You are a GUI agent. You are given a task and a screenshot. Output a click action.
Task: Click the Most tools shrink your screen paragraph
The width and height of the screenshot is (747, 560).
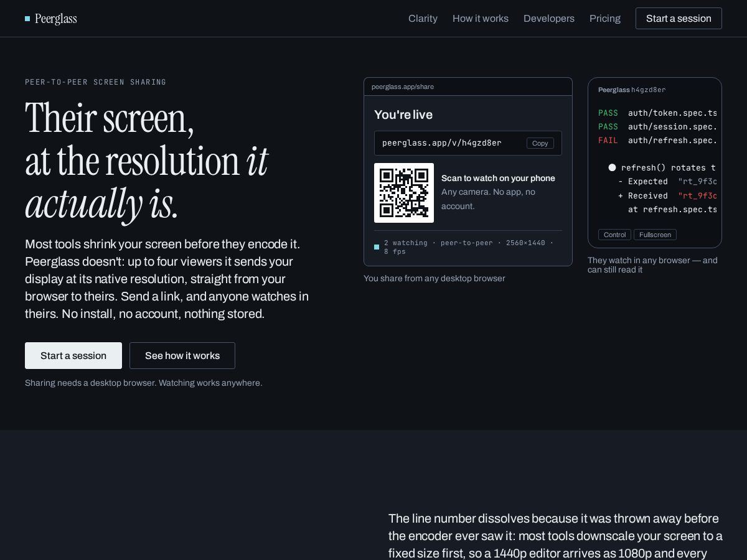167,279
